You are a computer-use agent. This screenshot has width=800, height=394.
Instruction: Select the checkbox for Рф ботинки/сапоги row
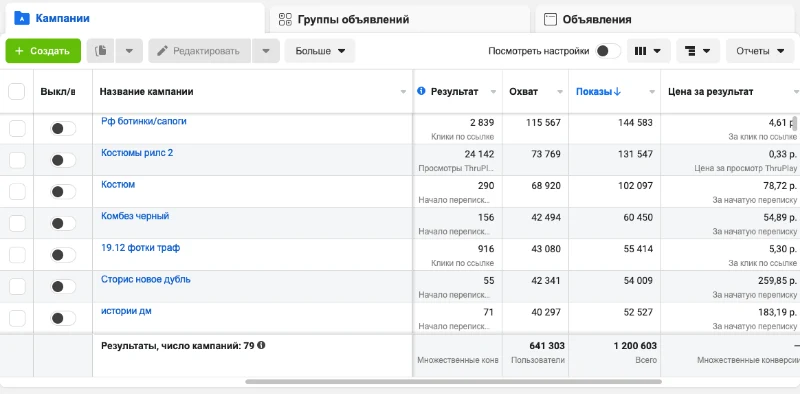17,129
